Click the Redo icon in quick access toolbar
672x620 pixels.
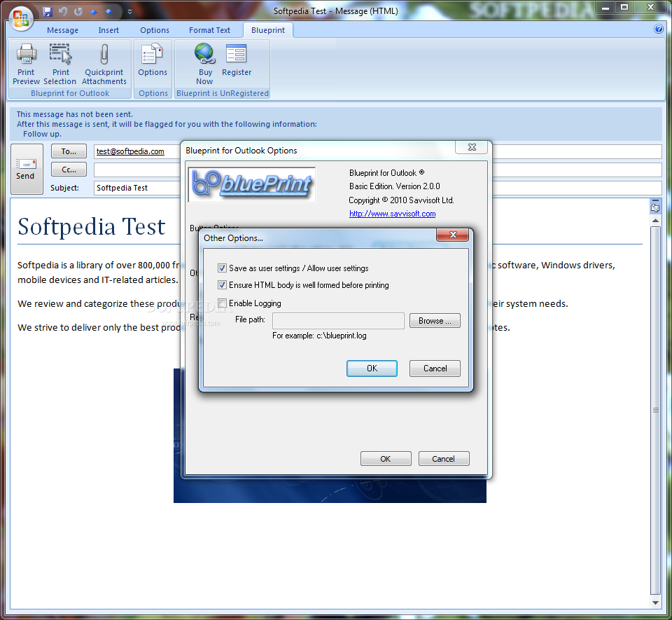(x=78, y=12)
